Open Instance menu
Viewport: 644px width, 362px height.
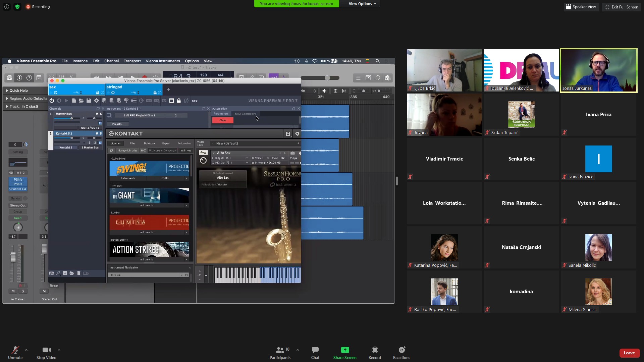[x=80, y=61]
